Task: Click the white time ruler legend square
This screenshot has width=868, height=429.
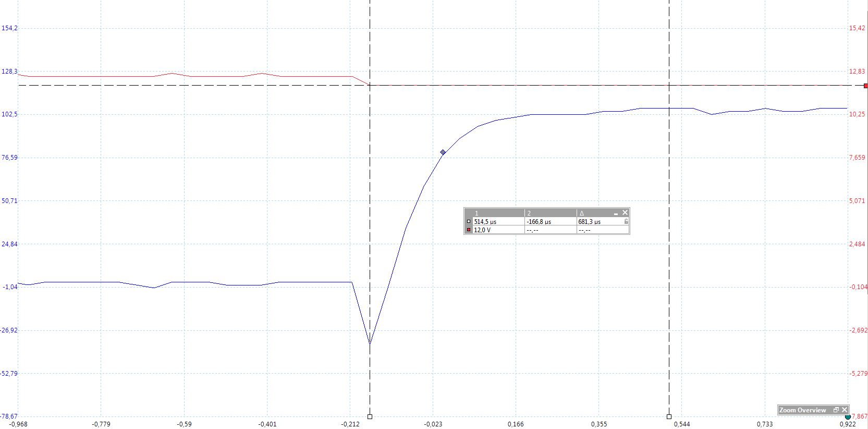Action: click(469, 222)
